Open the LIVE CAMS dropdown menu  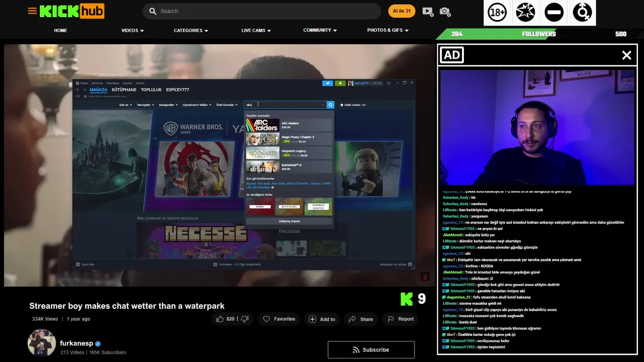pyautogui.click(x=256, y=30)
